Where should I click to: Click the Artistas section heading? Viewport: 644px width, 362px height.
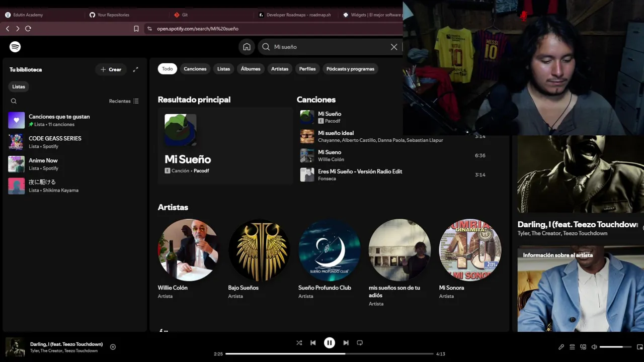click(173, 207)
